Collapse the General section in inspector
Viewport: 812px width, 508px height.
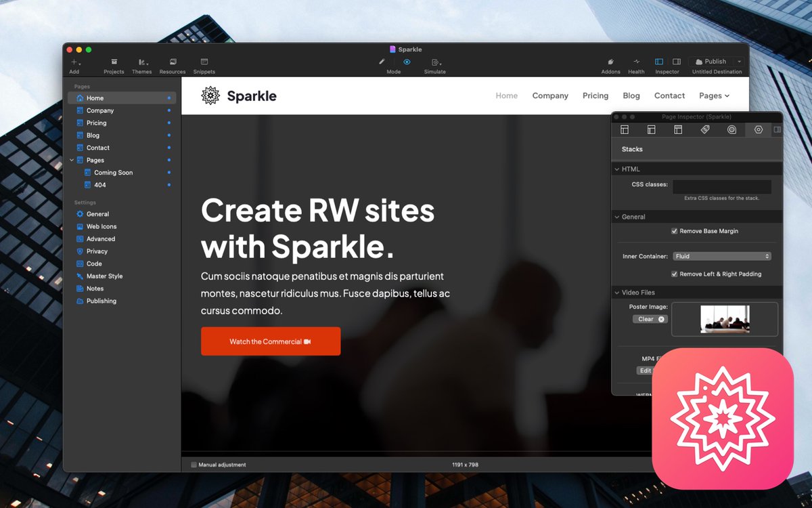617,217
